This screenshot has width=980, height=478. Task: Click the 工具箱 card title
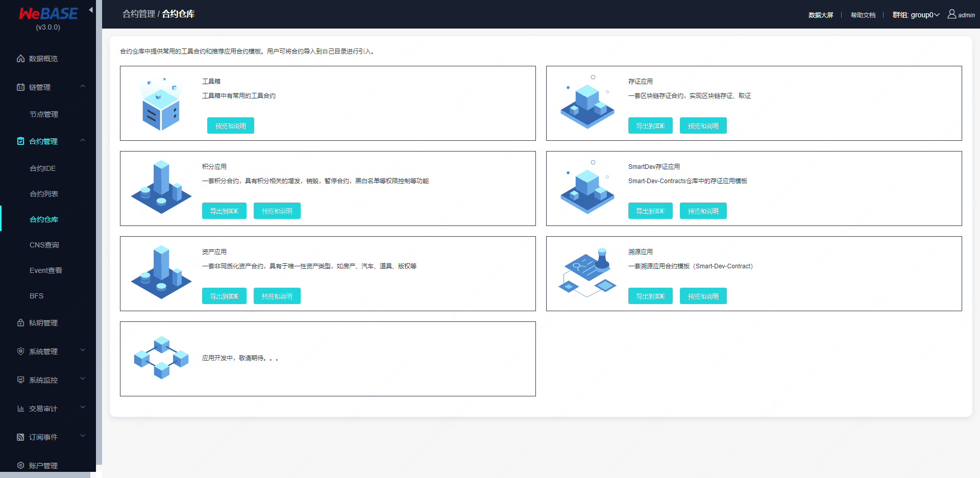click(211, 81)
